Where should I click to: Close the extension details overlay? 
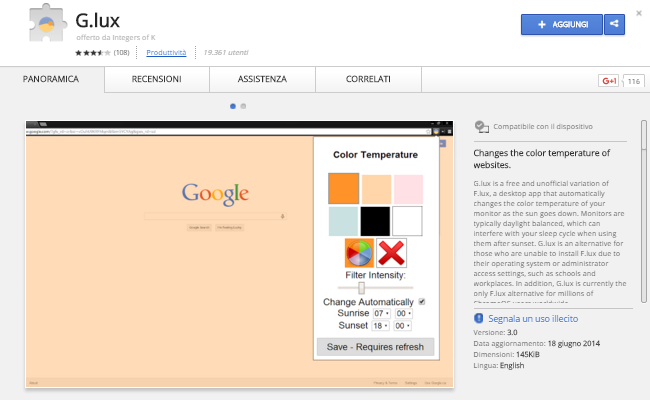[x=639, y=13]
